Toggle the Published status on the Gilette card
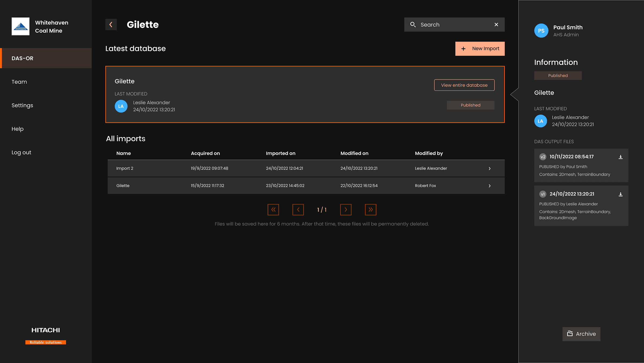 pos(470,105)
